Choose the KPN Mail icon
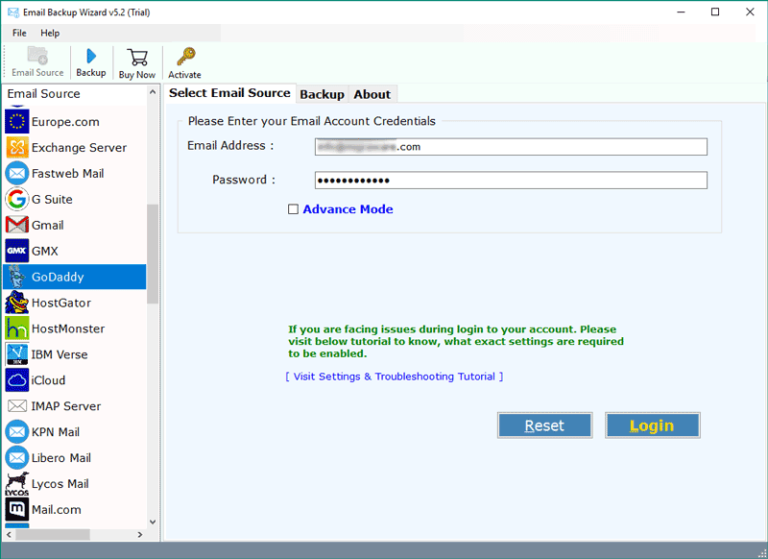This screenshot has height=559, width=768. 17,432
